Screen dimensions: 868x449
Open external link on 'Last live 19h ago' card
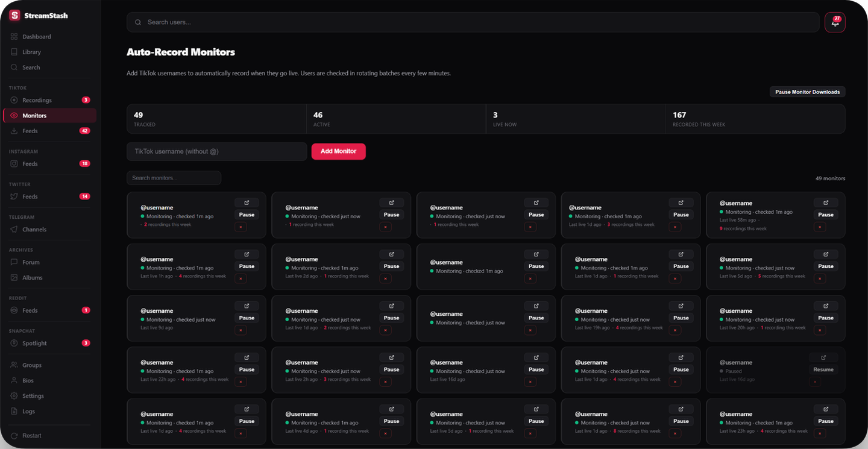pos(681,306)
